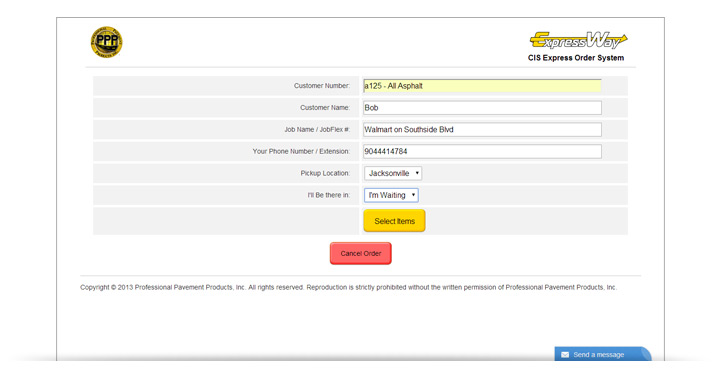Focus the Customer Number field

click(482, 86)
